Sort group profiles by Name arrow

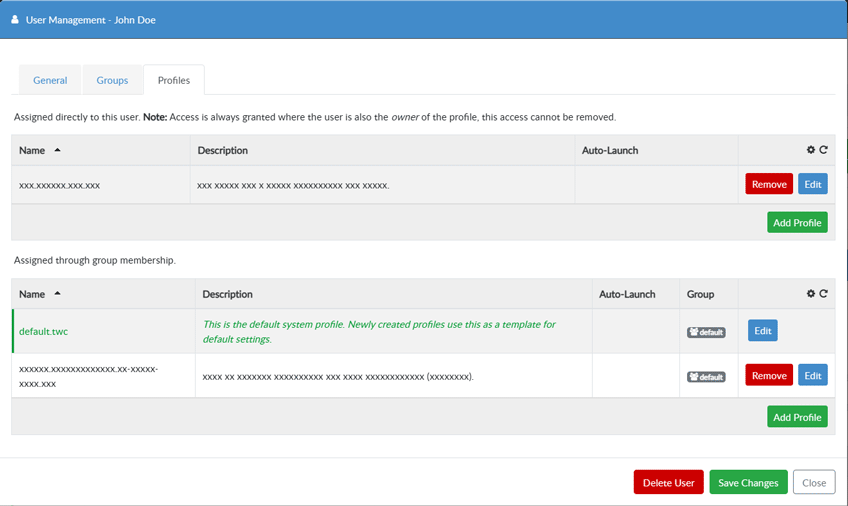point(57,294)
